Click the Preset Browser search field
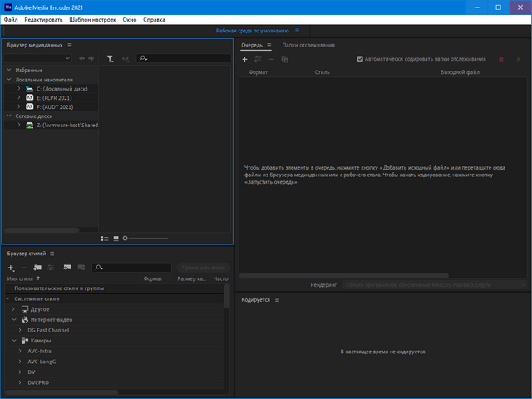Viewport: 532px width, 399px height. 133,267
